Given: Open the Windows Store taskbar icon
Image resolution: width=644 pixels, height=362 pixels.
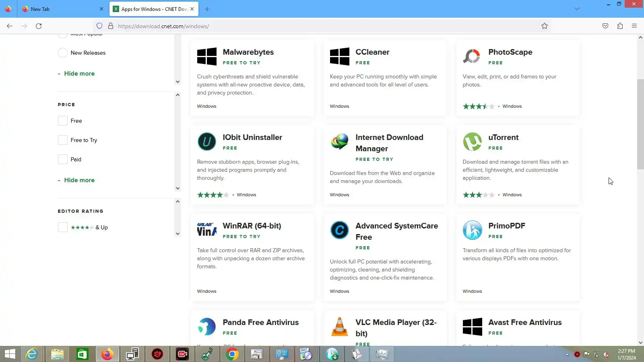Looking at the screenshot, I should coord(82,354).
